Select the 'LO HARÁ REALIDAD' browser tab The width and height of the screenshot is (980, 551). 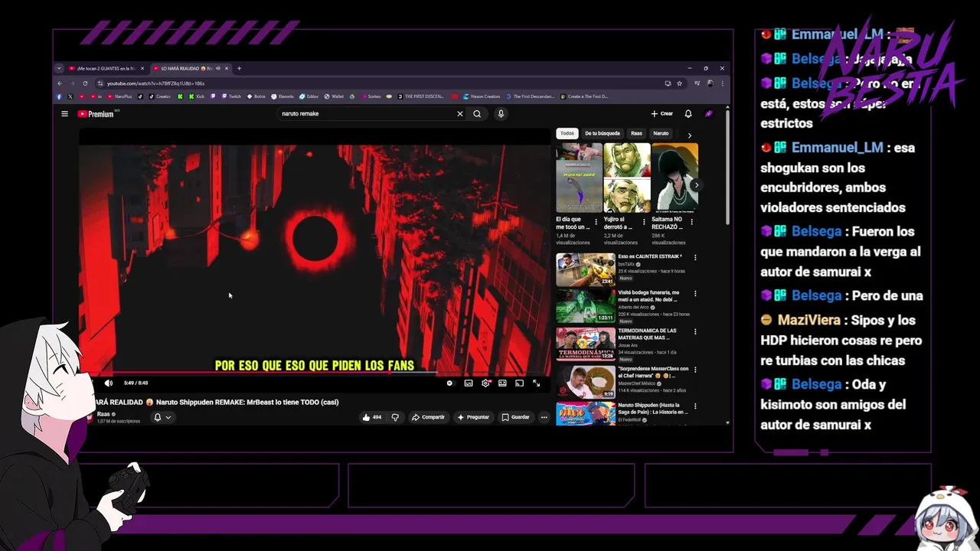(190, 68)
